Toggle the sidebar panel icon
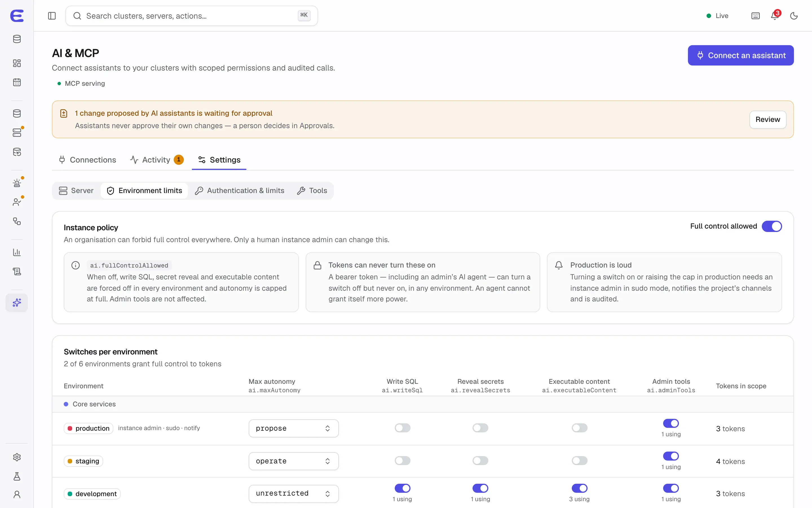The image size is (812, 508). coord(52,16)
